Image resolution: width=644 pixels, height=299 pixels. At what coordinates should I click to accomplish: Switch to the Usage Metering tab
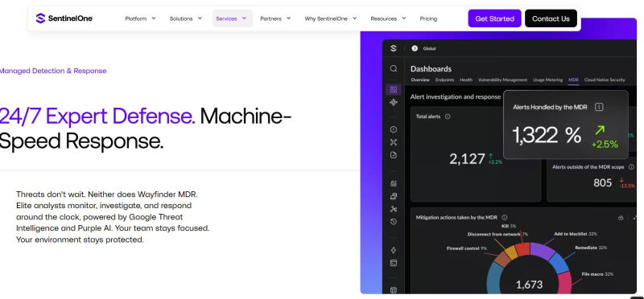[548, 80]
